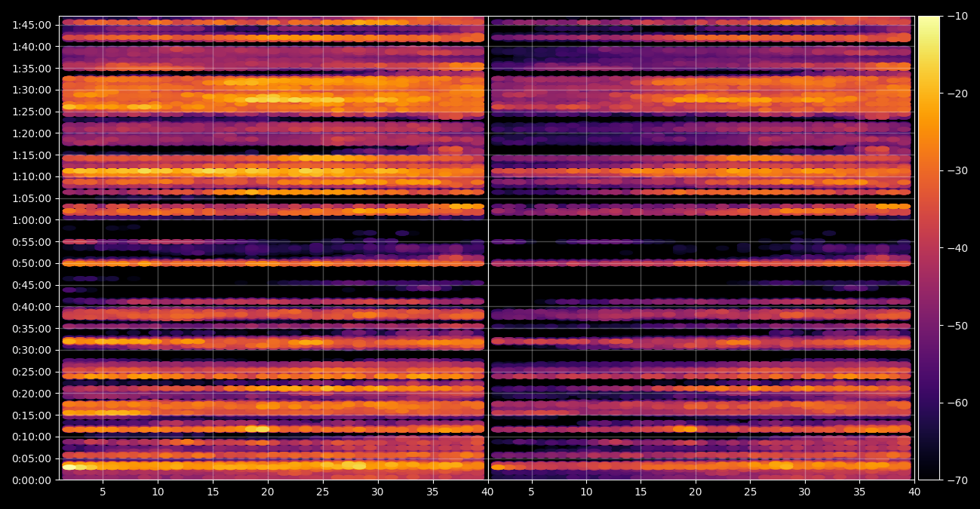The height and width of the screenshot is (509, 980).
Task: Click the 1:00:00 time label
Action: (32, 220)
